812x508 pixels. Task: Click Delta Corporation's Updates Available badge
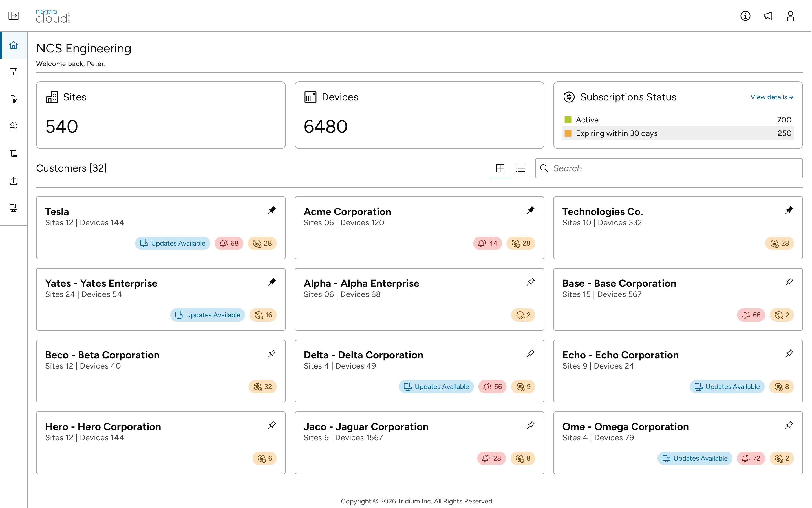pos(436,387)
